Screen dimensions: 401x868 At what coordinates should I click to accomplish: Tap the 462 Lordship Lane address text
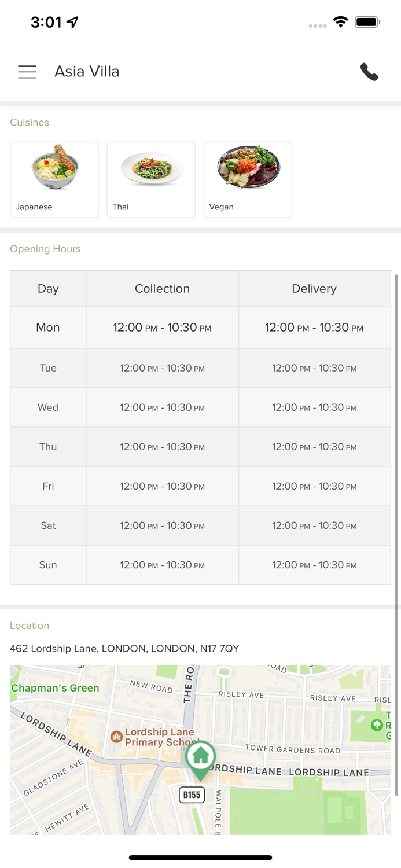click(124, 649)
